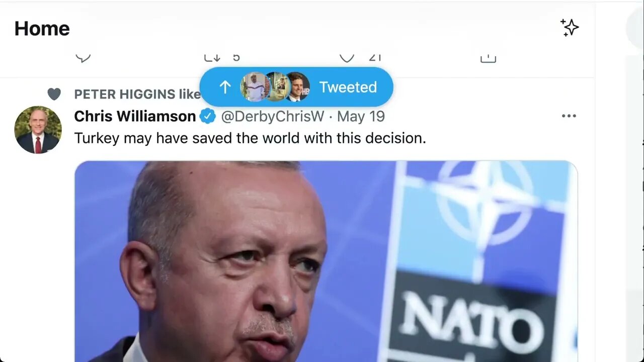Click the retweet count of 5
Image resolution: width=644 pixels, height=362 pixels.
(x=236, y=57)
